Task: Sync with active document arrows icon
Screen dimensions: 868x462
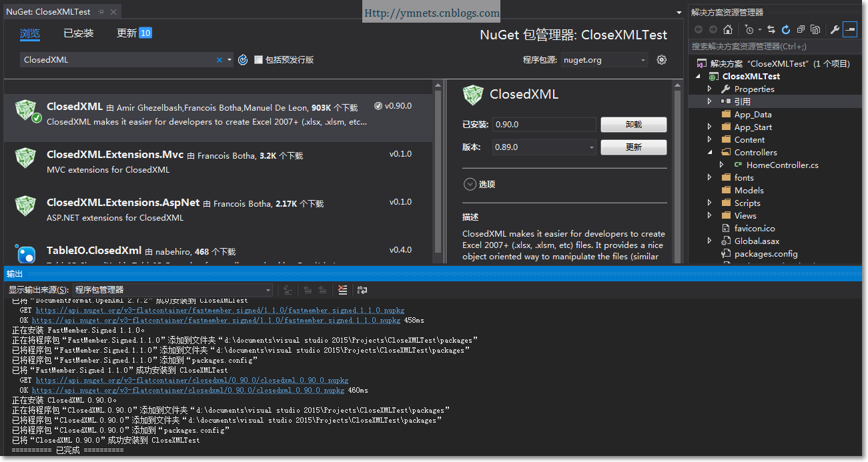Action: pos(771,29)
